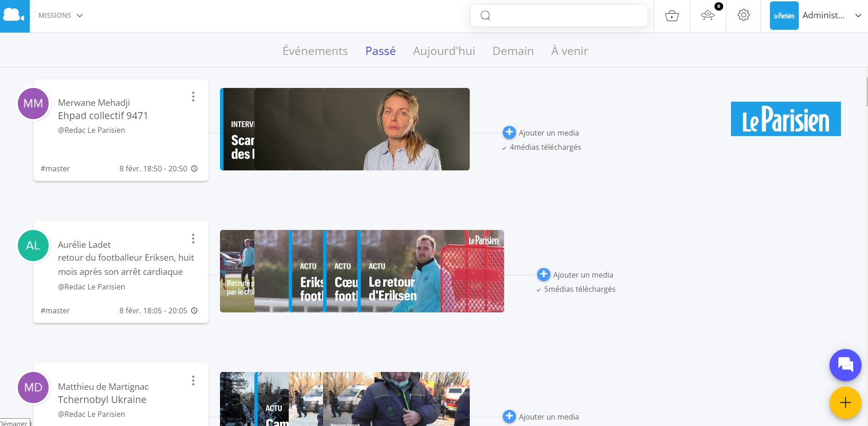
Task: Select the Passé tab
Action: tap(380, 51)
